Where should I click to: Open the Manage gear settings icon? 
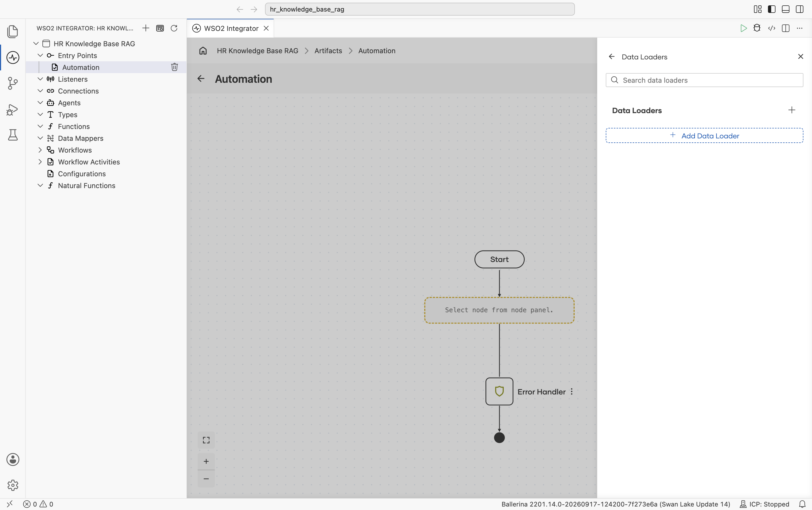pyautogui.click(x=13, y=485)
